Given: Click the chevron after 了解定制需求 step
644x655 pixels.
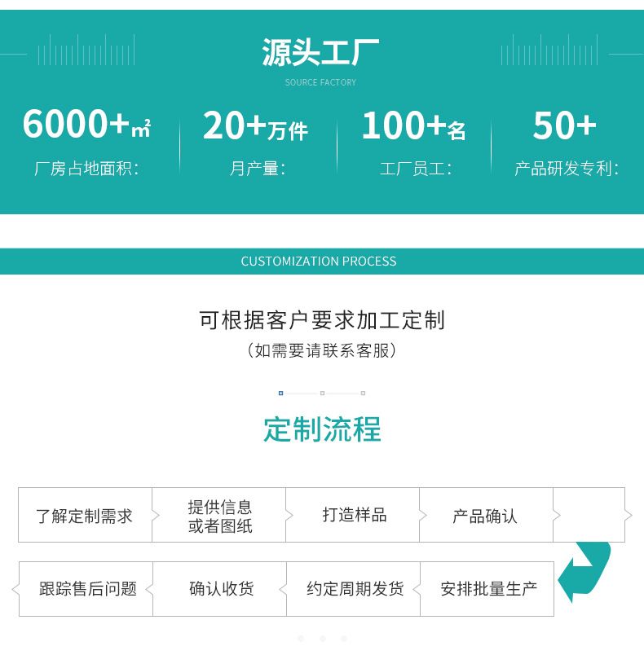Looking at the screenshot, I should pos(156,516).
